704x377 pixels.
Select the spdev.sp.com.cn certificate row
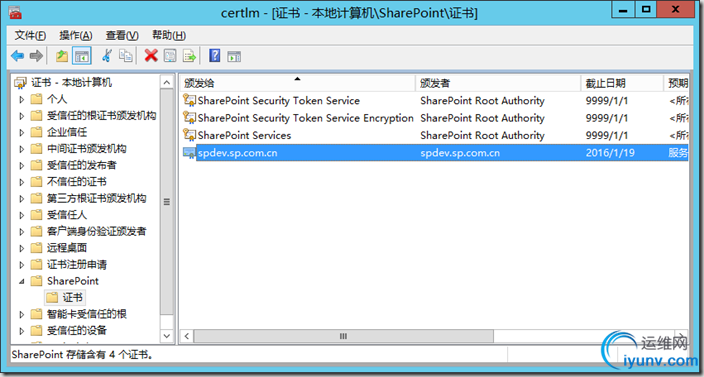click(434, 153)
